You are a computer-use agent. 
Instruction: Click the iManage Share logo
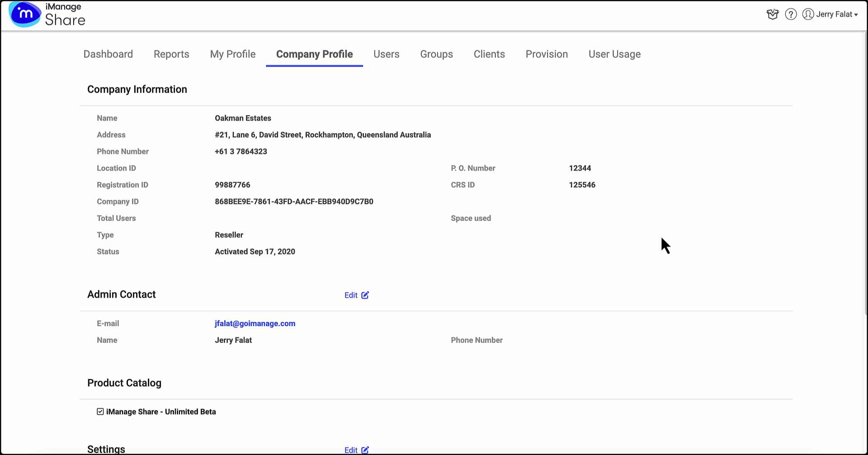(47, 14)
